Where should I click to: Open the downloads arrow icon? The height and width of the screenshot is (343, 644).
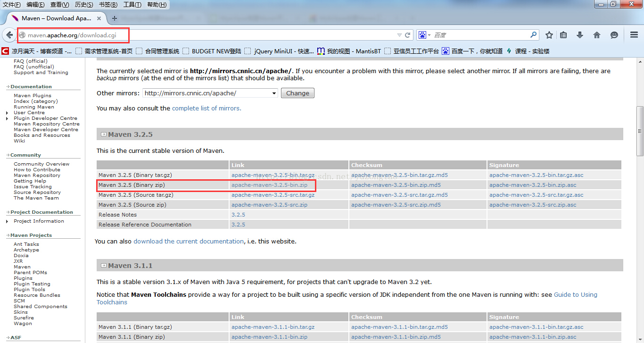tap(580, 35)
